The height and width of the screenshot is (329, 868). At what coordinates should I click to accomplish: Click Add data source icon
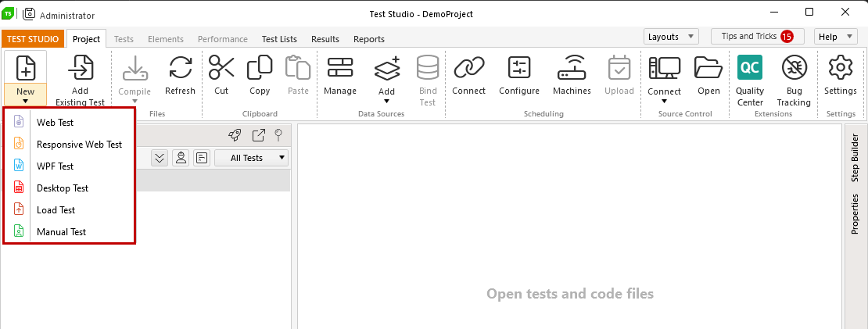pyautogui.click(x=386, y=67)
